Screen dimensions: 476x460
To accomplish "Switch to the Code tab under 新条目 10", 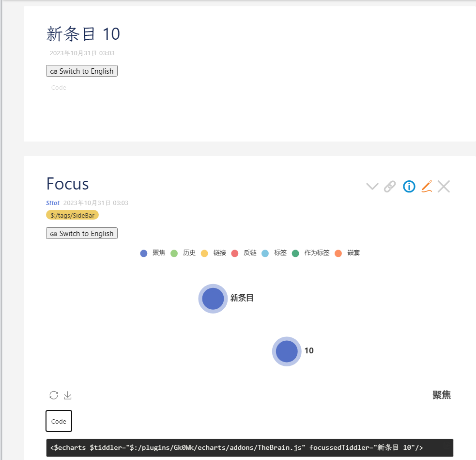I will 58,87.
